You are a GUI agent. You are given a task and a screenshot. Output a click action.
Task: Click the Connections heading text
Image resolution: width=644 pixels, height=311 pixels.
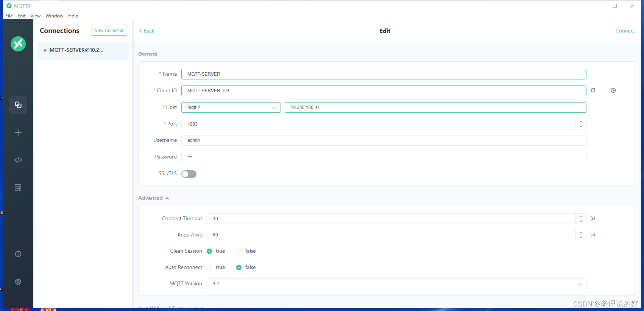coord(59,31)
